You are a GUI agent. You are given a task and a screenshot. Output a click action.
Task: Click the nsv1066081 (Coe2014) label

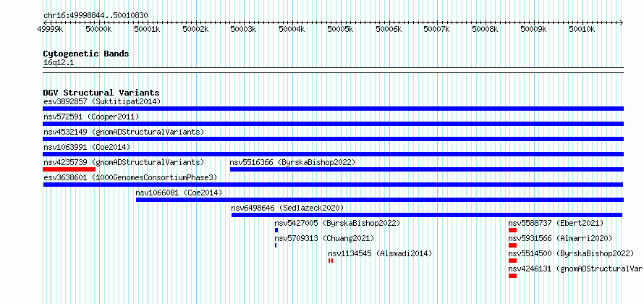point(179,193)
